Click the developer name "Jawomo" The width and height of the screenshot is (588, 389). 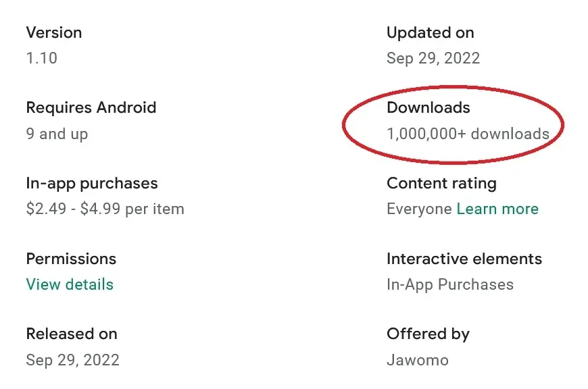(x=418, y=360)
